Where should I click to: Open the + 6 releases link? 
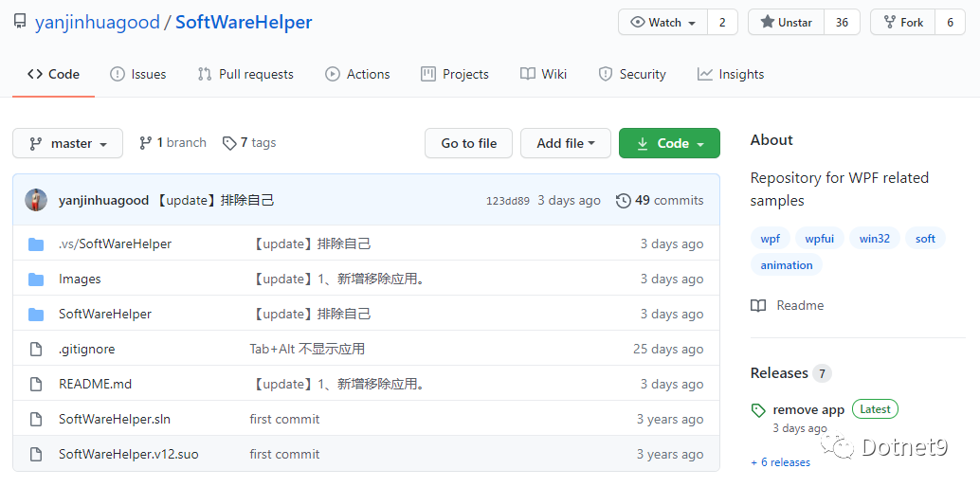pyautogui.click(x=781, y=462)
